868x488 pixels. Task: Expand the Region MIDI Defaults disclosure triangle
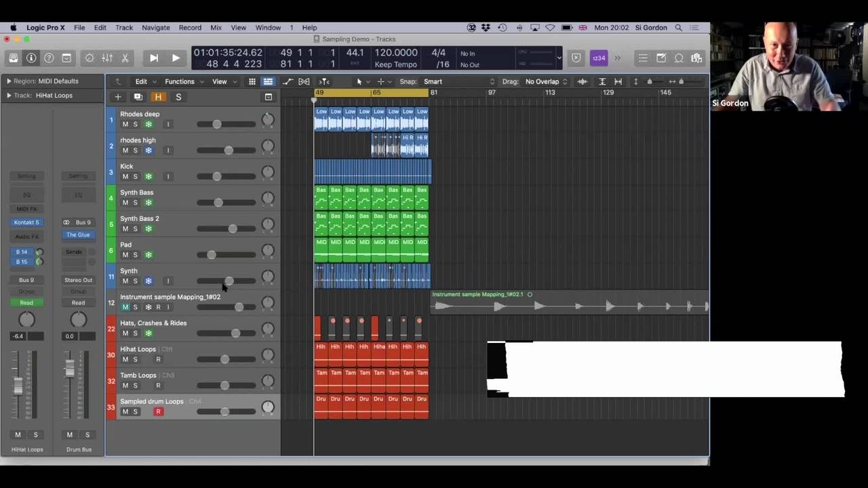tap(9, 81)
